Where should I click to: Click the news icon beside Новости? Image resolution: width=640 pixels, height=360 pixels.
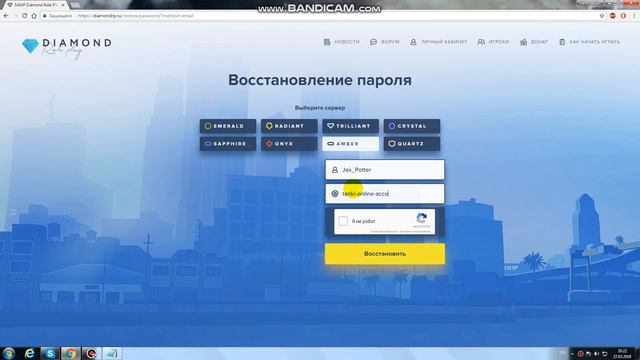pos(327,42)
